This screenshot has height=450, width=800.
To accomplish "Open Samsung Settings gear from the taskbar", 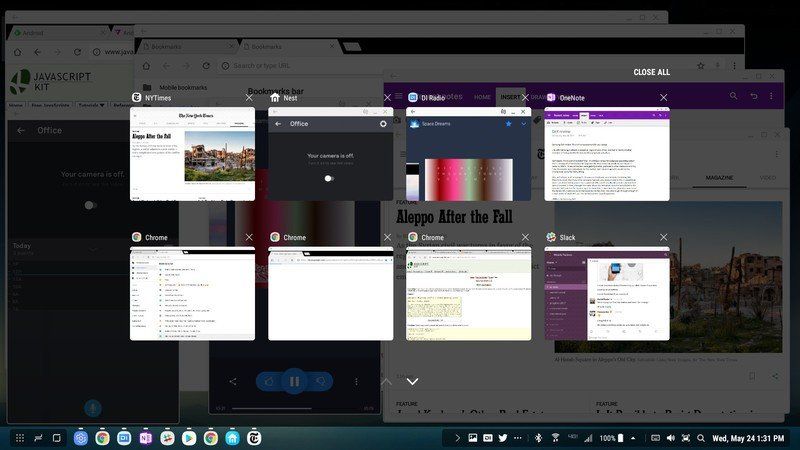I will point(81,438).
